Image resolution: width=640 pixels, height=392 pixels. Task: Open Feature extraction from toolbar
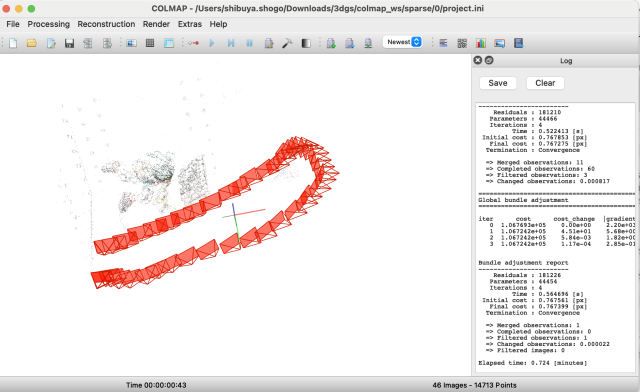pyautogui.click(x=131, y=43)
